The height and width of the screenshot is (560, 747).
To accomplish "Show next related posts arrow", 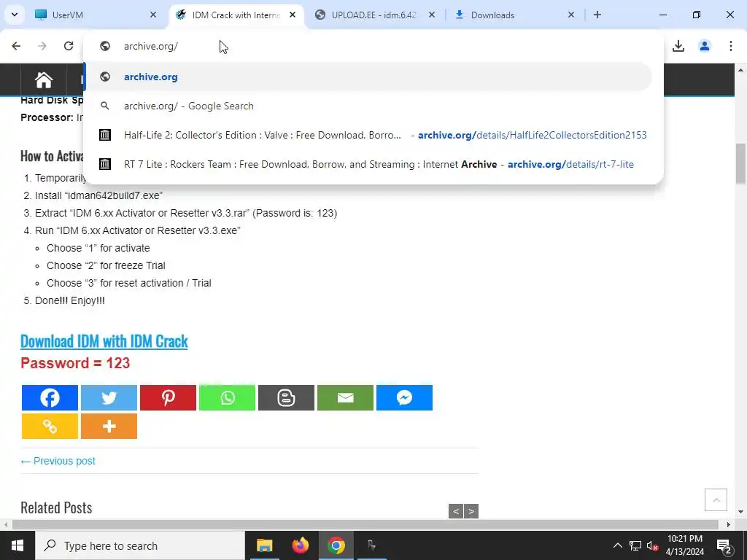I will point(471,511).
